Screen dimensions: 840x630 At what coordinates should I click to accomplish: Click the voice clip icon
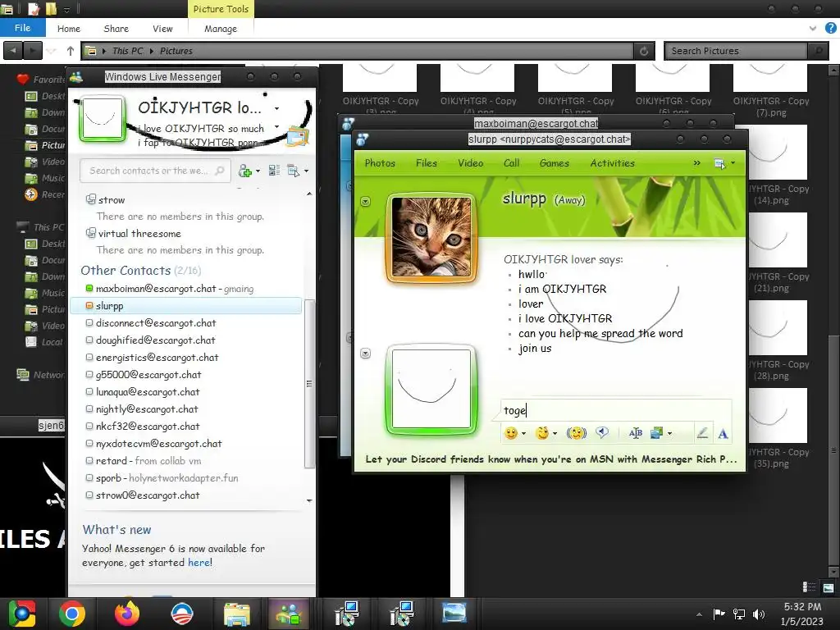point(602,432)
